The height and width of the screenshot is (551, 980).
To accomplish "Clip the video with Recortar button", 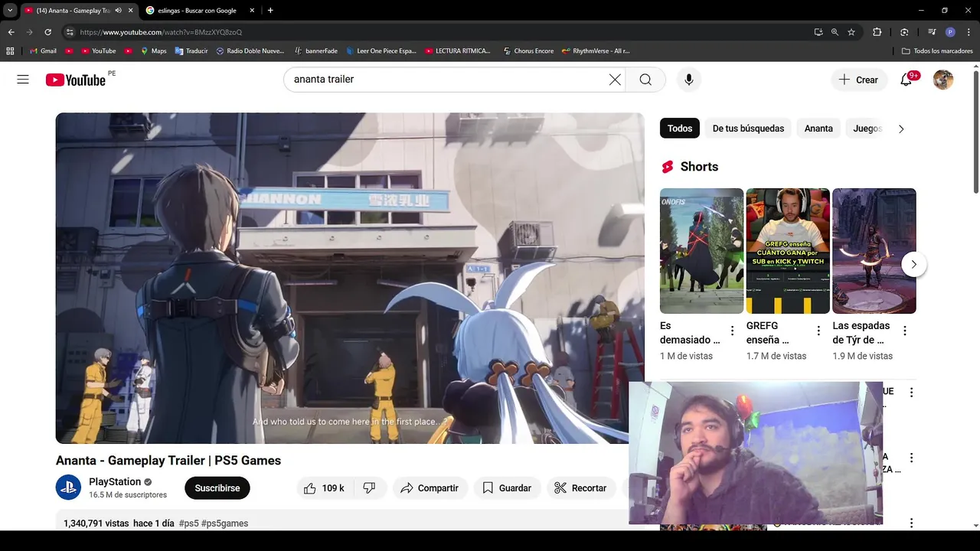I will (580, 488).
